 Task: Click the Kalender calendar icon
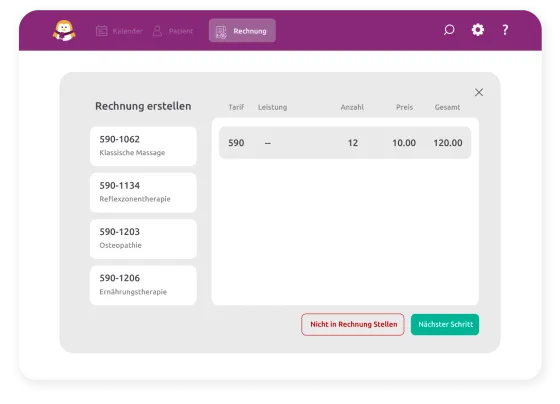[x=101, y=31]
